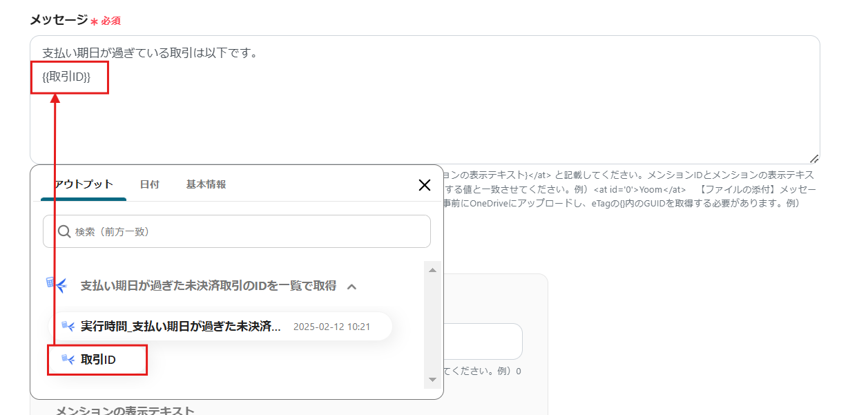Click the scrollbar track of the output list

coord(432,325)
